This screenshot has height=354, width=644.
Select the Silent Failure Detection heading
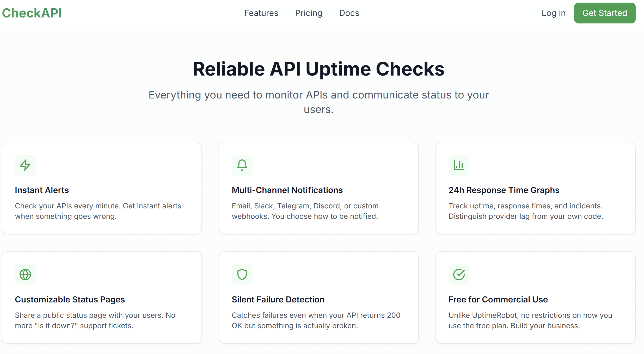pyautogui.click(x=278, y=299)
